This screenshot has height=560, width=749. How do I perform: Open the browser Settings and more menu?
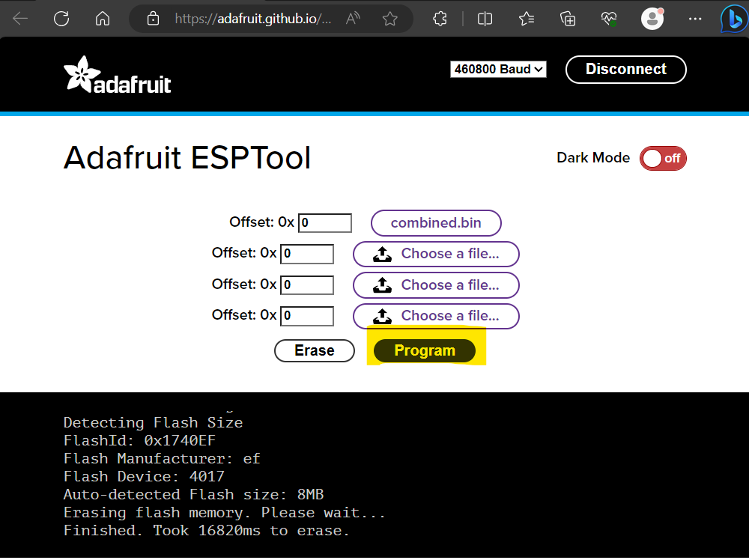tap(695, 19)
